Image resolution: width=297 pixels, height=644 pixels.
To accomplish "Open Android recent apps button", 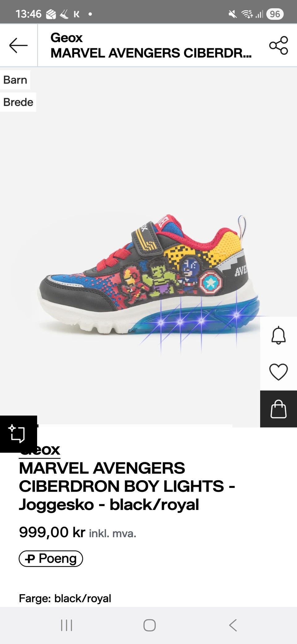I will click(x=67, y=625).
